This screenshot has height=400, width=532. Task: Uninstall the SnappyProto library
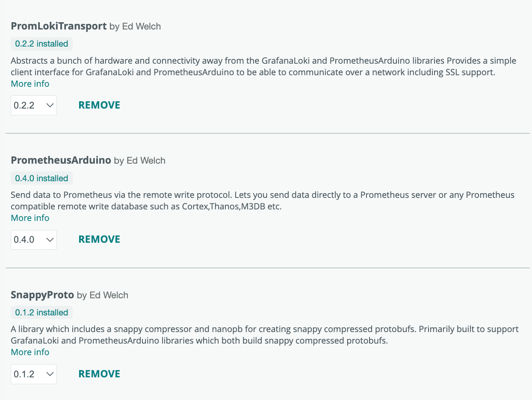tap(99, 374)
